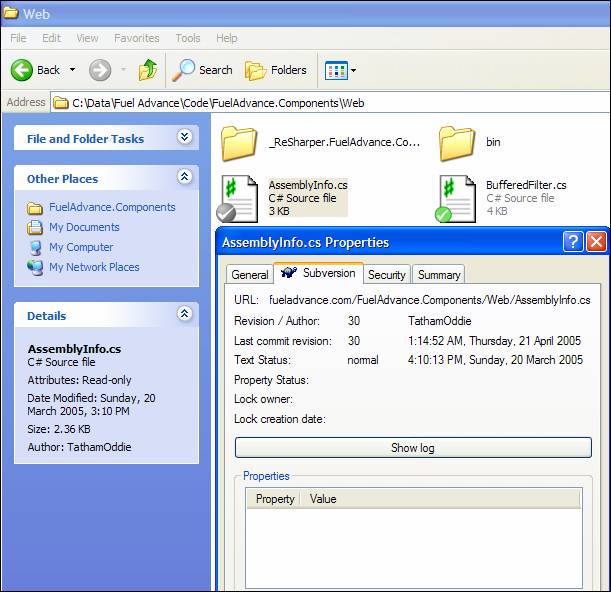Viewport: 611px width, 592px height.
Task: Click the last commit date text
Action: [494, 341]
